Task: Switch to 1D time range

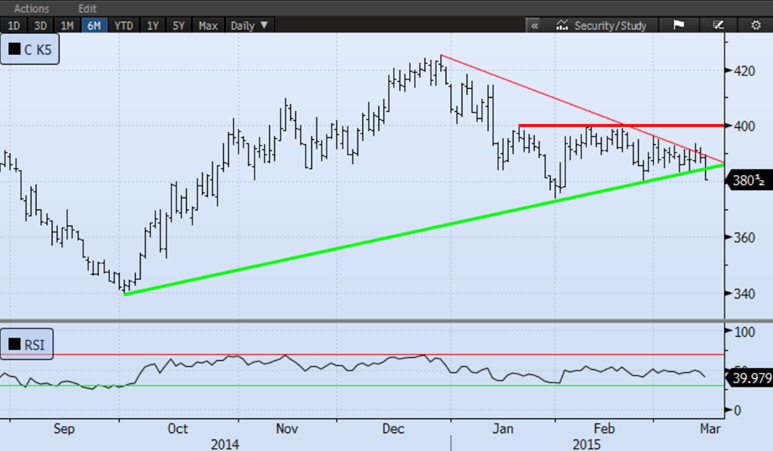Action: (14, 25)
